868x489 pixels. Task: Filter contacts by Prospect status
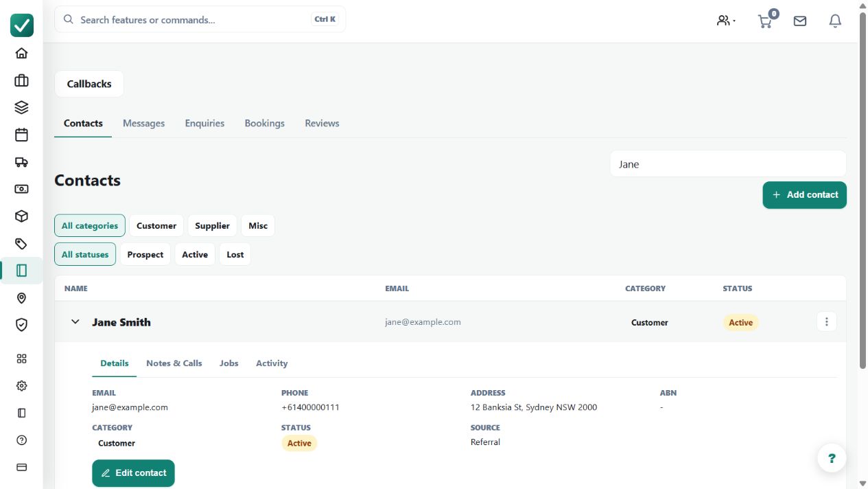click(145, 254)
